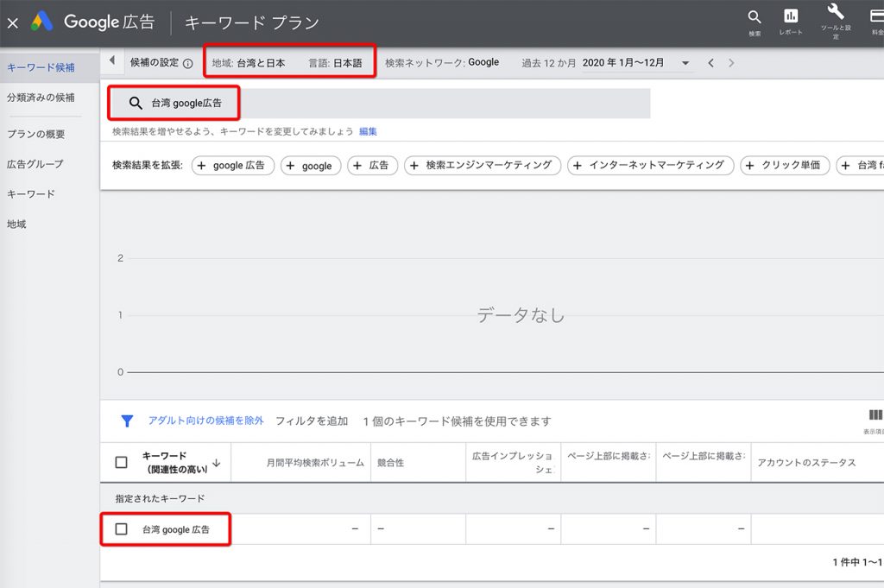This screenshot has height=588, width=884.
Task: Change 検索ネットワーク: Google setting
Action: tap(442, 62)
